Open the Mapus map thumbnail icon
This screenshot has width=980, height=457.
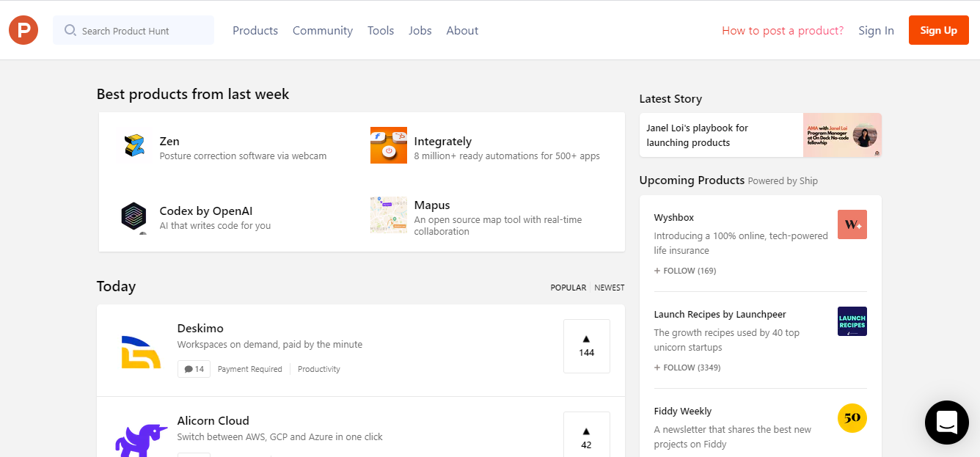[x=389, y=214]
